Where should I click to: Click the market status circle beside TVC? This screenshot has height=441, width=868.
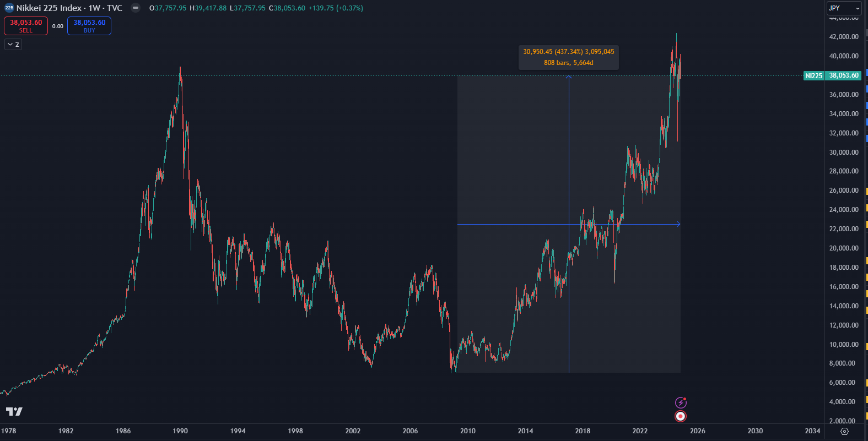tap(136, 8)
